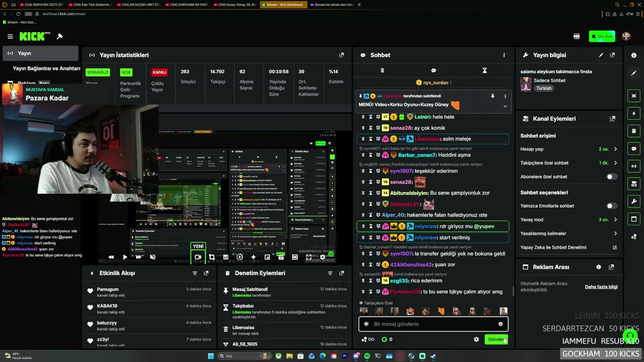Toggle fullscreen on the stream preview
This screenshot has width=644, height=362.
[308, 257]
